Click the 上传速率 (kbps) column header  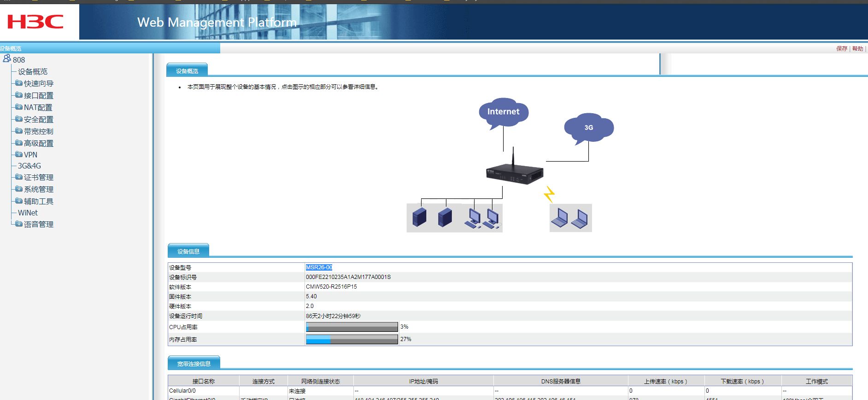click(x=666, y=381)
